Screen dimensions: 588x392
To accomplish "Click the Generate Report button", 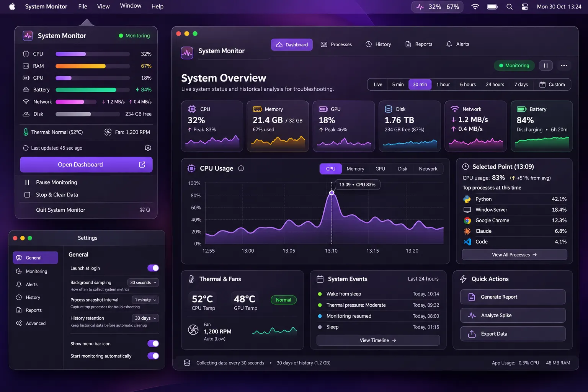I will [513, 297].
